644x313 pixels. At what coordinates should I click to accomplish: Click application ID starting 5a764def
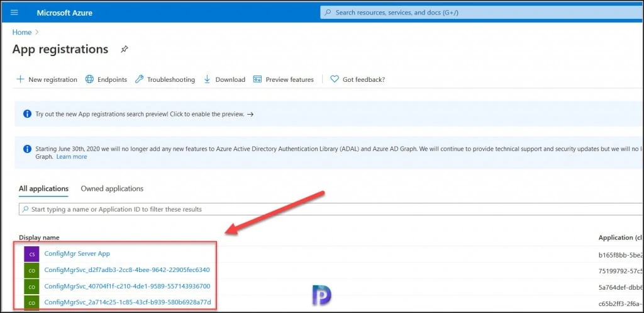pyautogui.click(x=621, y=287)
